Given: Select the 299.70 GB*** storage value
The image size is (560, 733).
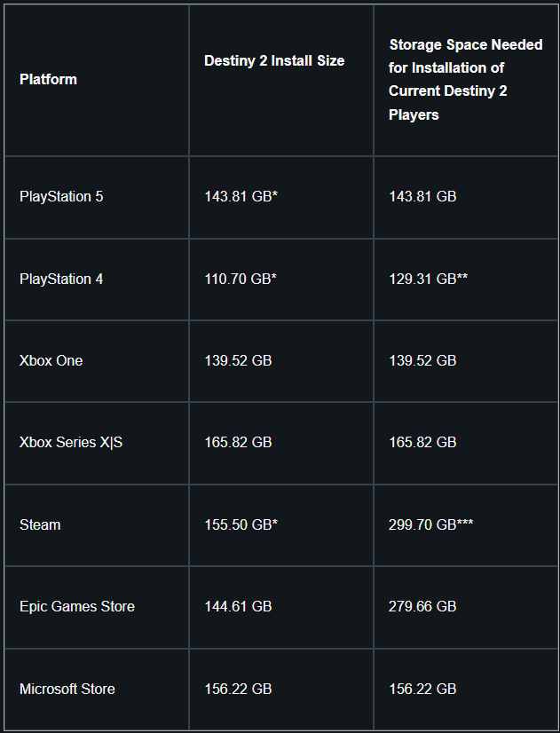Looking at the screenshot, I should 430,524.
